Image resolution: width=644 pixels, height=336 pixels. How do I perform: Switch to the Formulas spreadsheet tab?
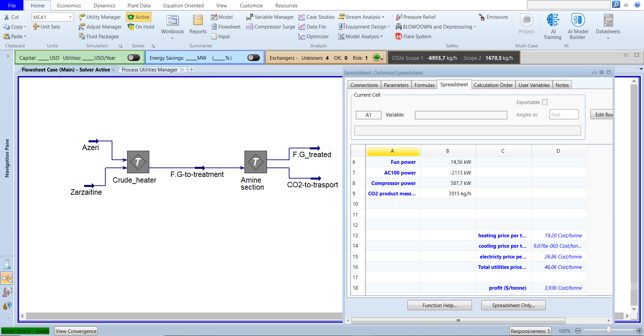coord(424,85)
